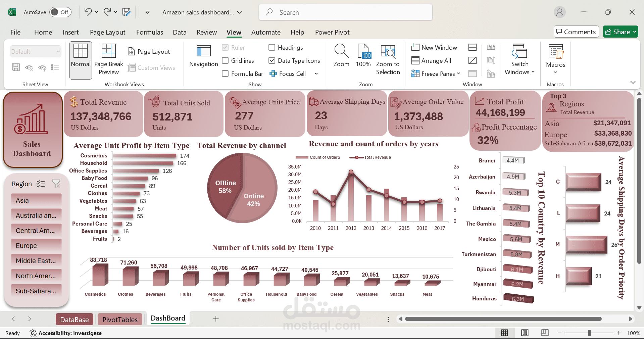644x339 pixels.
Task: Open Customize Quick Access Toolbar dropdown
Action: [148, 12]
